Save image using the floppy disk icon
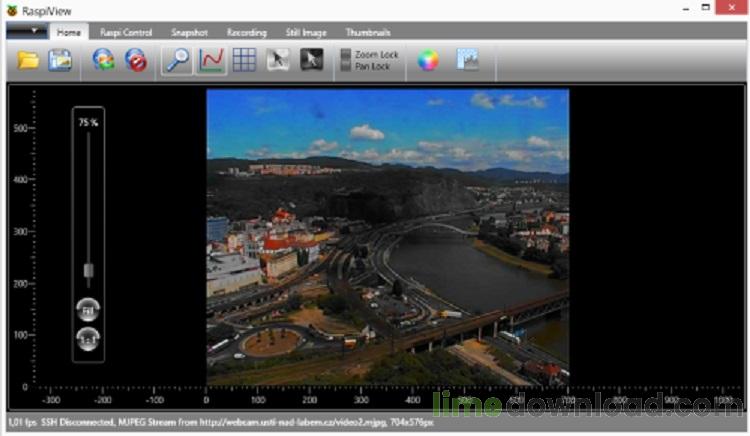Viewport: 750px width, 436px height. tap(61, 60)
